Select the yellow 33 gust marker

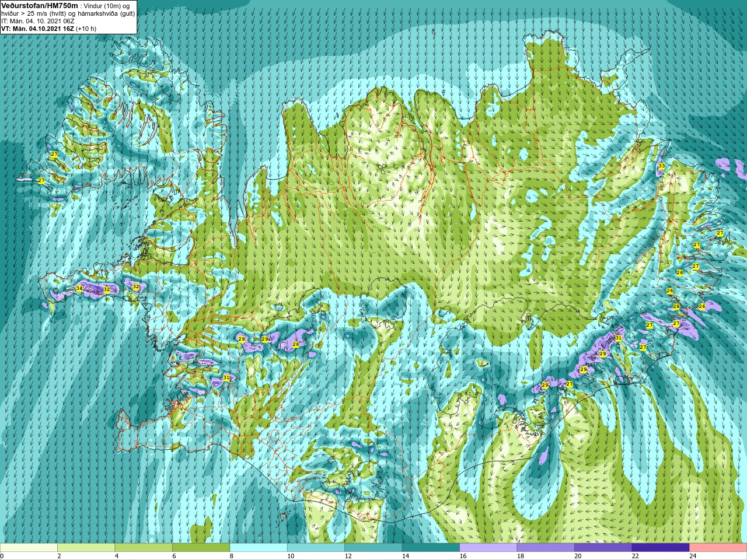click(x=661, y=166)
